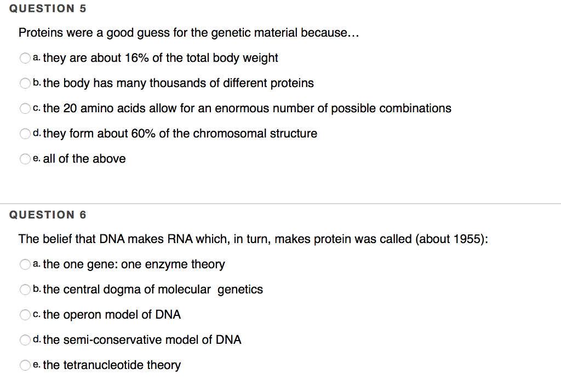Select the central dogma of molecular genetics
This screenshot has width=561, height=392.
25,290
